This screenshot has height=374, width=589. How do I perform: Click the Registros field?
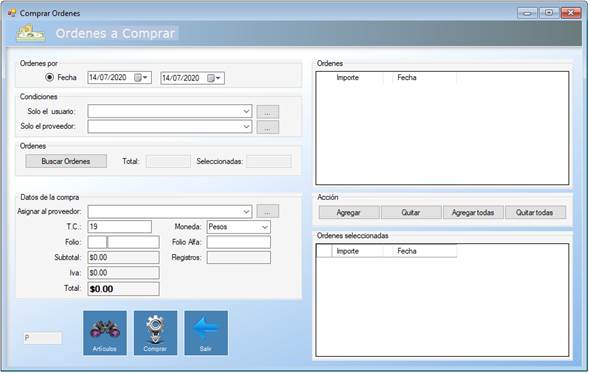point(239,258)
